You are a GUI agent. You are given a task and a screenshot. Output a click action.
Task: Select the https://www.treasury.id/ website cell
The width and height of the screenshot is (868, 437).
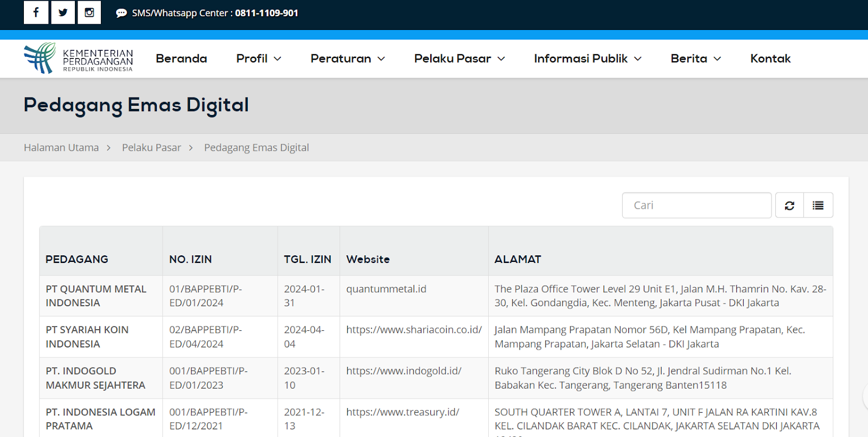414,418
